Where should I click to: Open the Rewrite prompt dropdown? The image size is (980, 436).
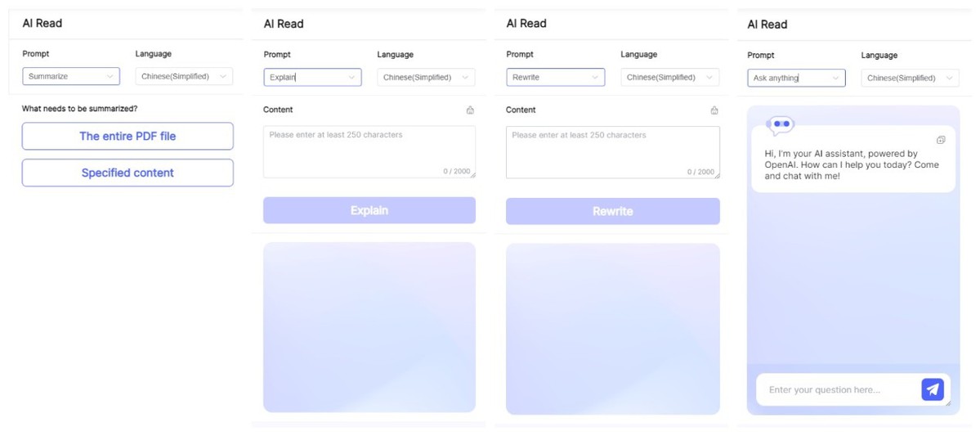tap(556, 78)
